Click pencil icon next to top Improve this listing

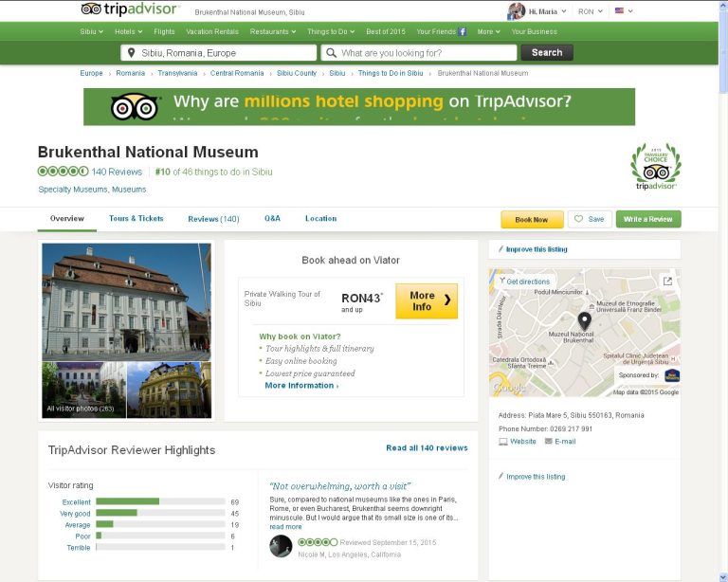(500, 249)
